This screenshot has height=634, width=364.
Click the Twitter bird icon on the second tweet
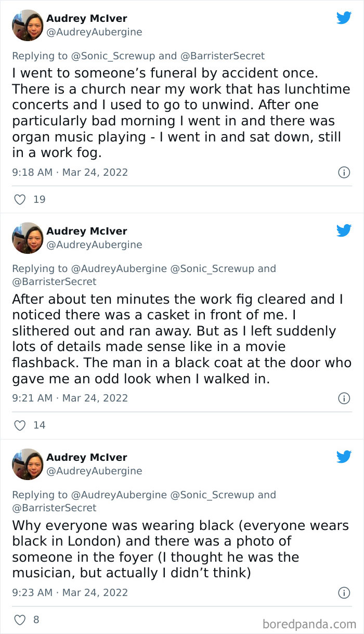(x=344, y=231)
